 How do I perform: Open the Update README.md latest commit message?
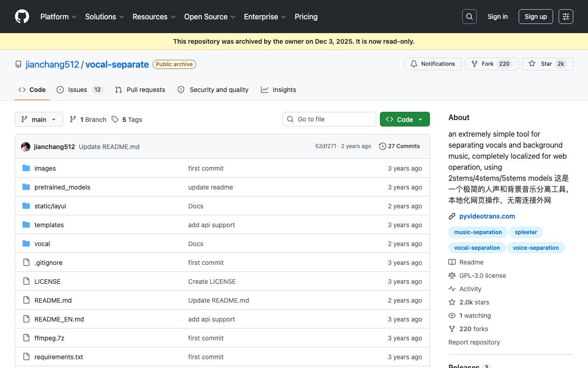tap(109, 147)
